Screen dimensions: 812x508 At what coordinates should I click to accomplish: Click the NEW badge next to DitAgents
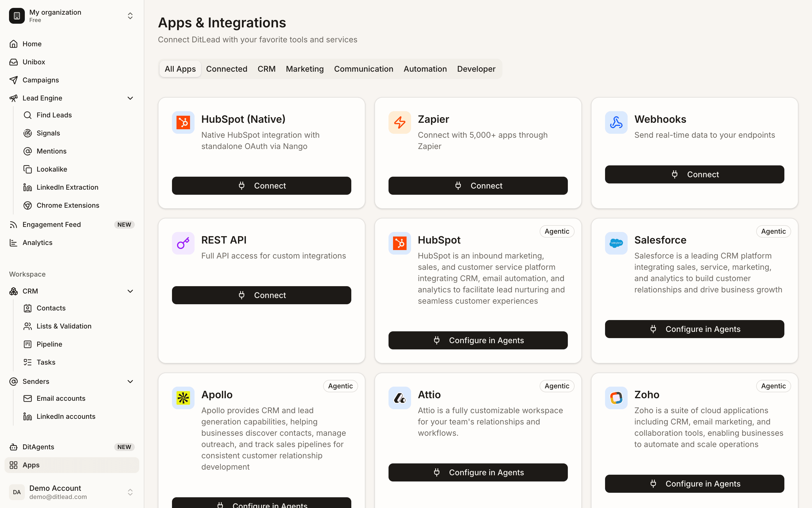click(124, 447)
